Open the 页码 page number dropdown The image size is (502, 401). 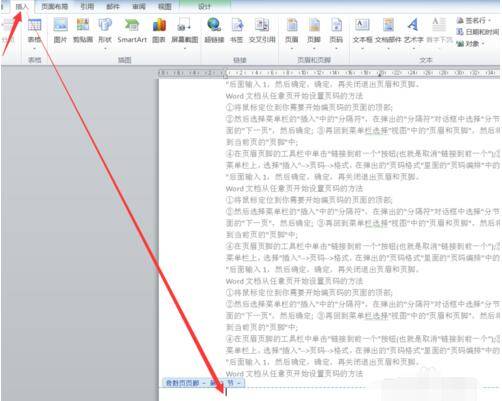pyautogui.click(x=336, y=49)
